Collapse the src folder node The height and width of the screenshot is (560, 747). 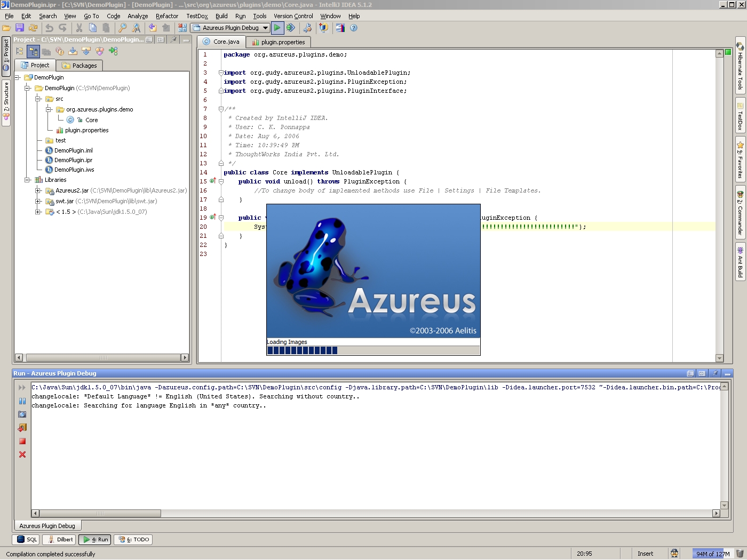[38, 99]
